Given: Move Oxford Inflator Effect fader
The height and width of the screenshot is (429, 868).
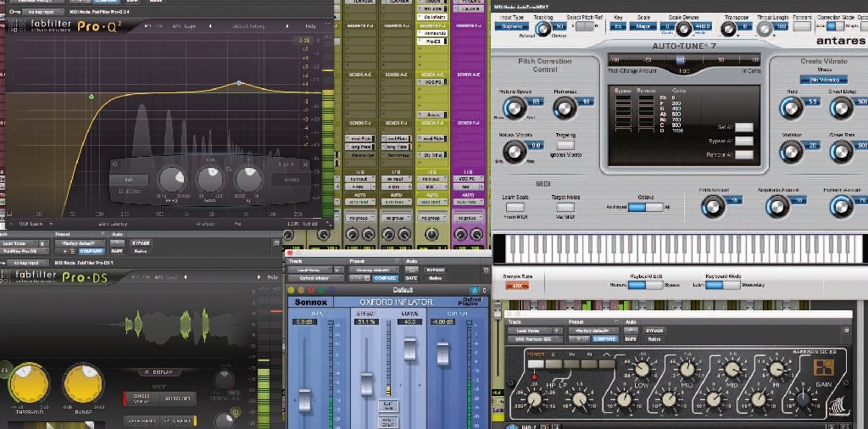Looking at the screenshot, I should tap(366, 385).
